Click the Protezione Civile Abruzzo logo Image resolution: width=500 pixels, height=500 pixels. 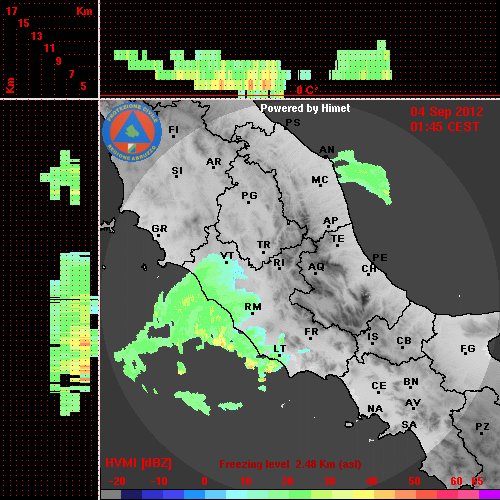(x=132, y=133)
